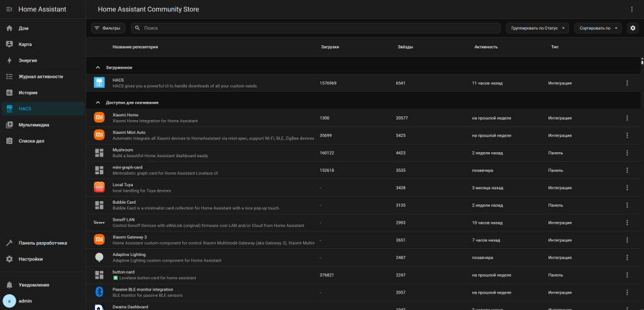Click the Adaptive Lighting bulb logo
Viewport: 644px width, 310px height.
pyautogui.click(x=99, y=257)
